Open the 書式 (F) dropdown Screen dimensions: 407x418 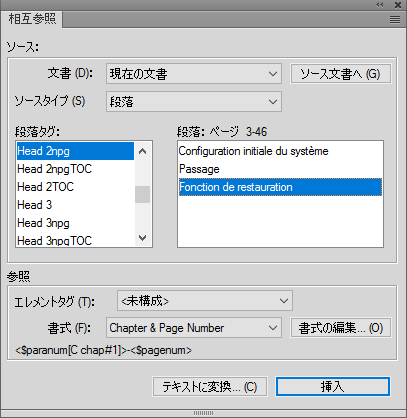[x=194, y=328]
